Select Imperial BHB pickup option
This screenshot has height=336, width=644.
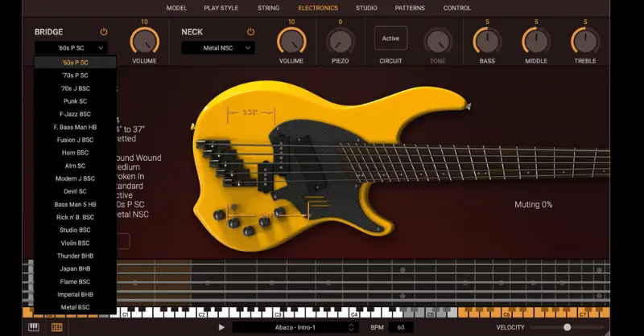tap(75, 294)
